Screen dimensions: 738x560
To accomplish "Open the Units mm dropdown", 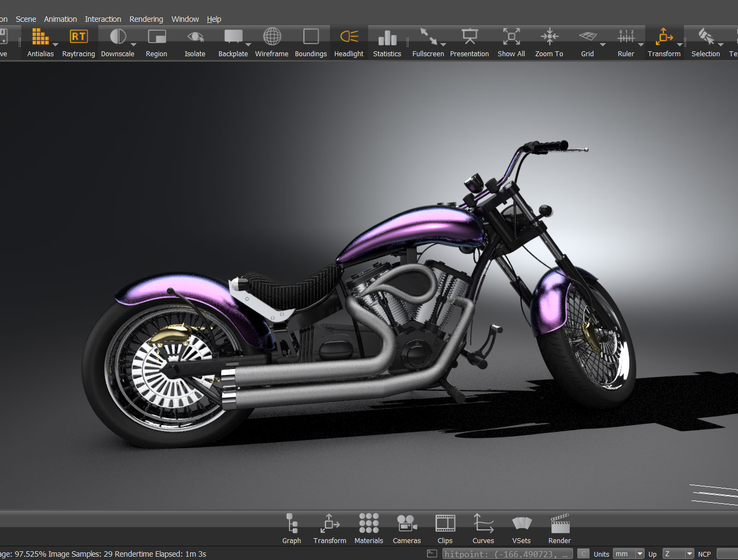I will 628,554.
